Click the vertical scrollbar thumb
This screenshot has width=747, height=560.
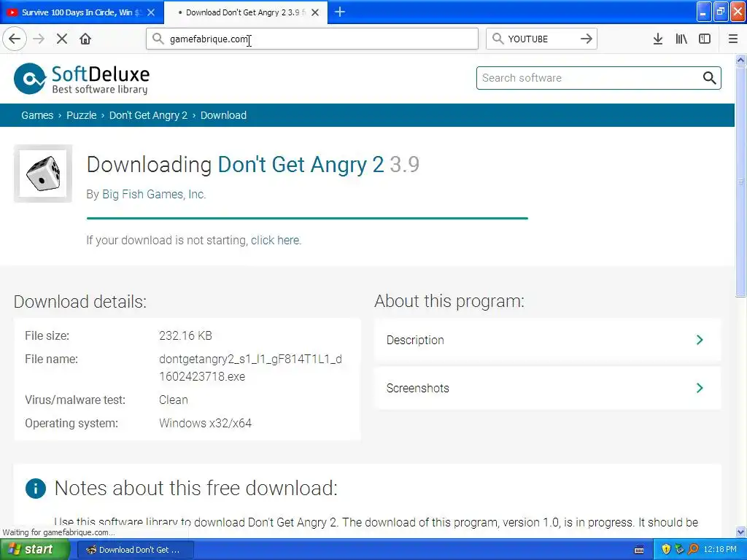click(x=740, y=182)
